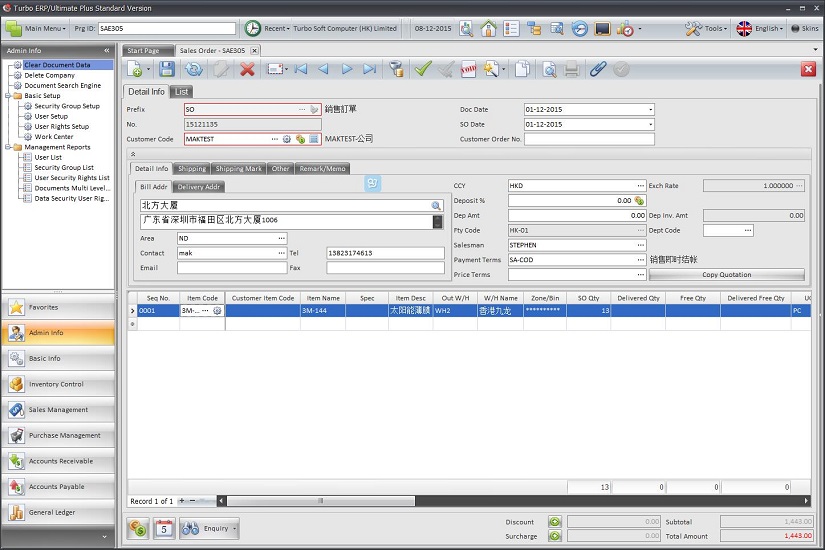Open Inventory Control module

tap(58, 384)
